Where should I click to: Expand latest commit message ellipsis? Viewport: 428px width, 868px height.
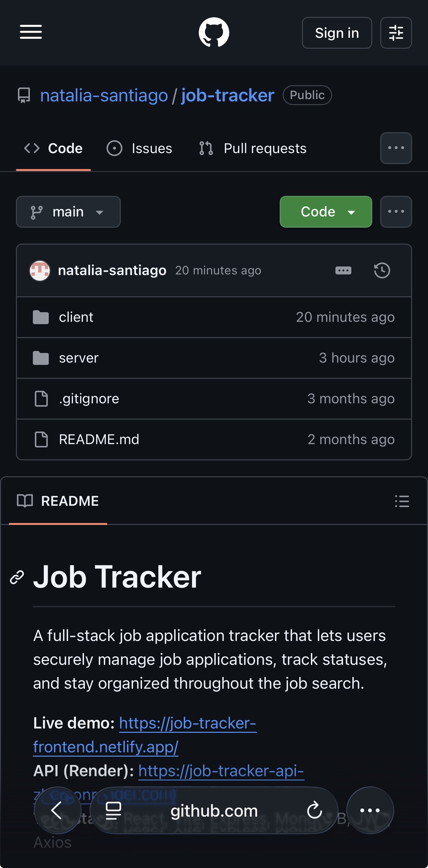coord(343,270)
